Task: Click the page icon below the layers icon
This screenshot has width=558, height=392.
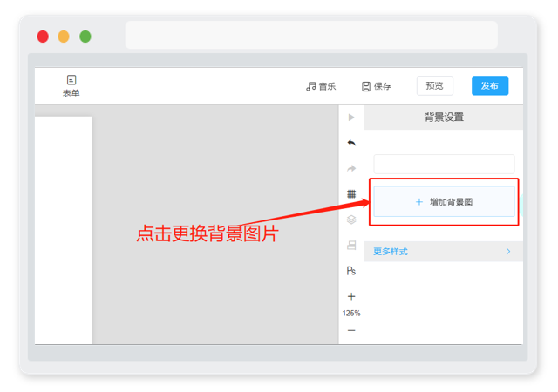Action: tap(351, 245)
